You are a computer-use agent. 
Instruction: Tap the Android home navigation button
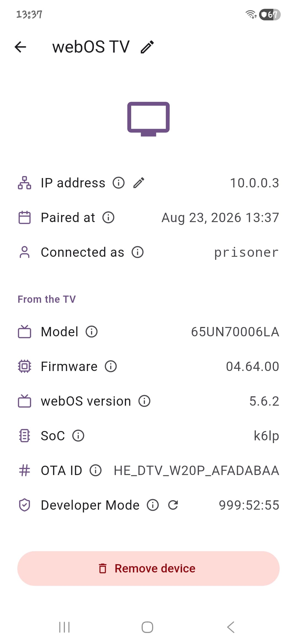tap(147, 627)
